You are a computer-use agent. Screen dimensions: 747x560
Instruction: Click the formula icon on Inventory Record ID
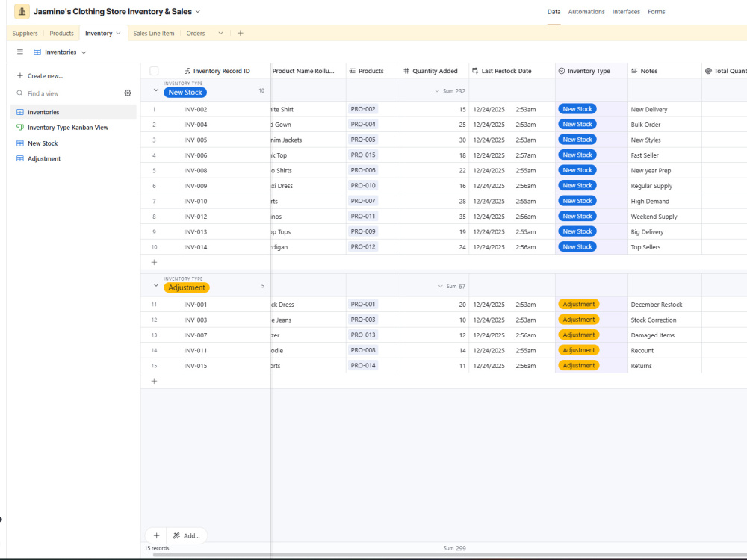pos(187,71)
